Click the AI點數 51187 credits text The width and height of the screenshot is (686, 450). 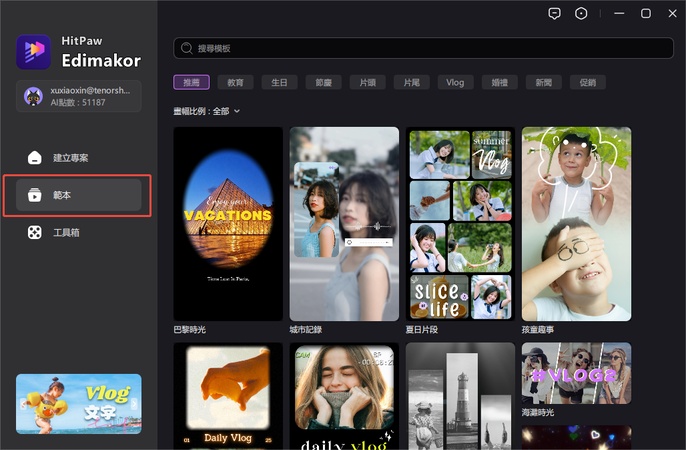[x=78, y=102]
